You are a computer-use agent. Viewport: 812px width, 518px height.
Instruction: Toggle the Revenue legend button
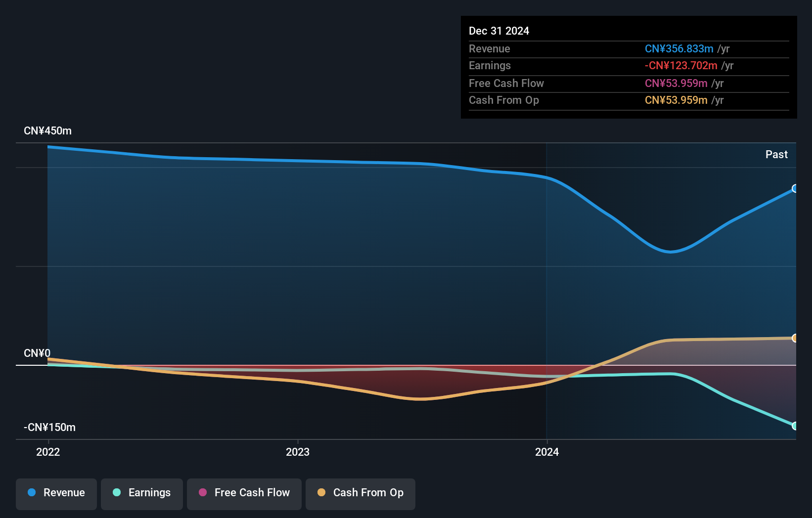pyautogui.click(x=56, y=494)
